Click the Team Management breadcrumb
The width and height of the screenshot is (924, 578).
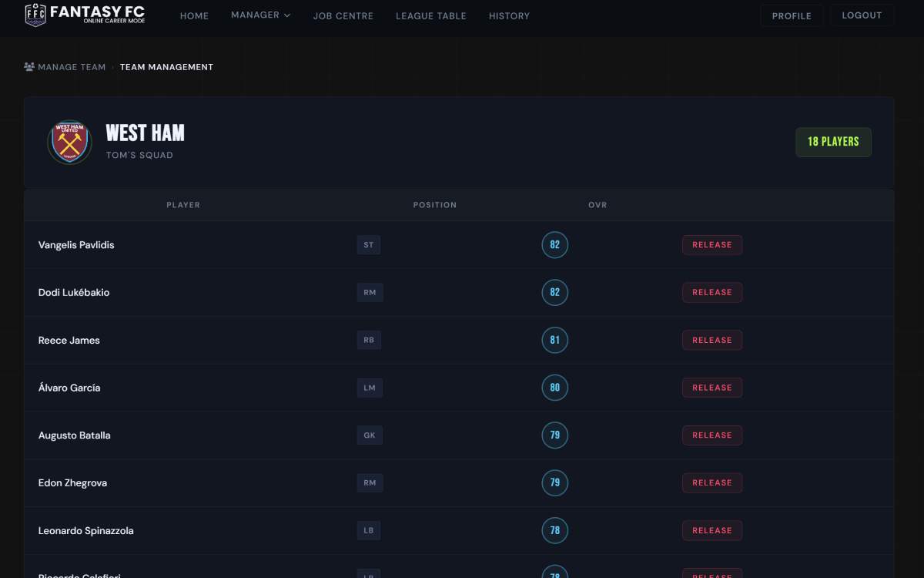point(166,67)
